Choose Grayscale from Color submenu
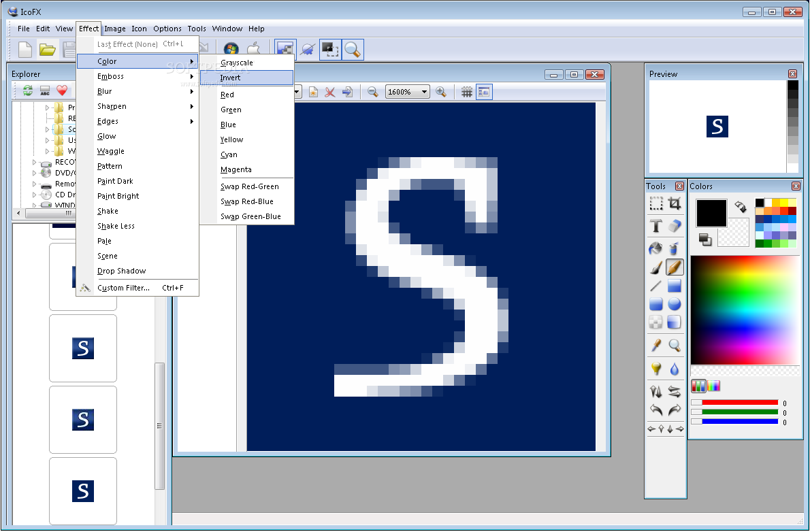Image resolution: width=810 pixels, height=532 pixels. pos(247,63)
